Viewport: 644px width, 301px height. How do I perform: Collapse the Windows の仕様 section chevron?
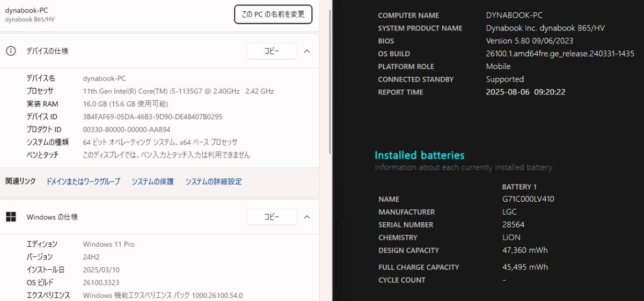307,217
